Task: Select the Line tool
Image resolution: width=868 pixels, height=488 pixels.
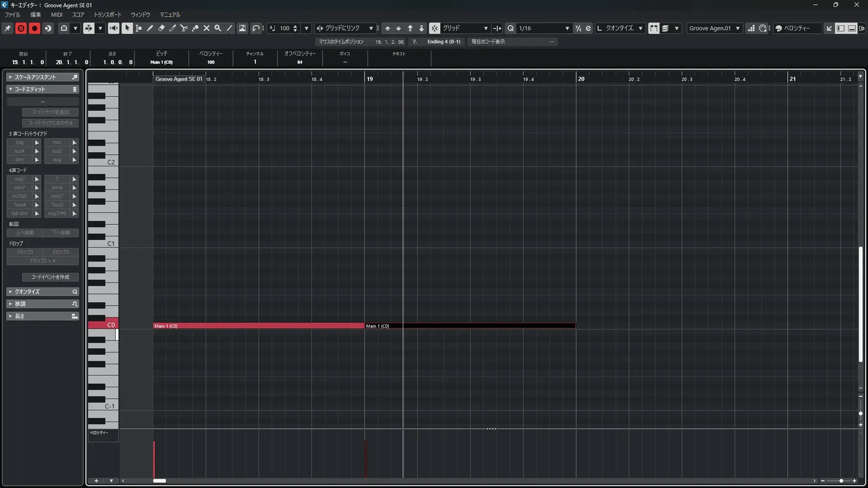Action: 229,28
